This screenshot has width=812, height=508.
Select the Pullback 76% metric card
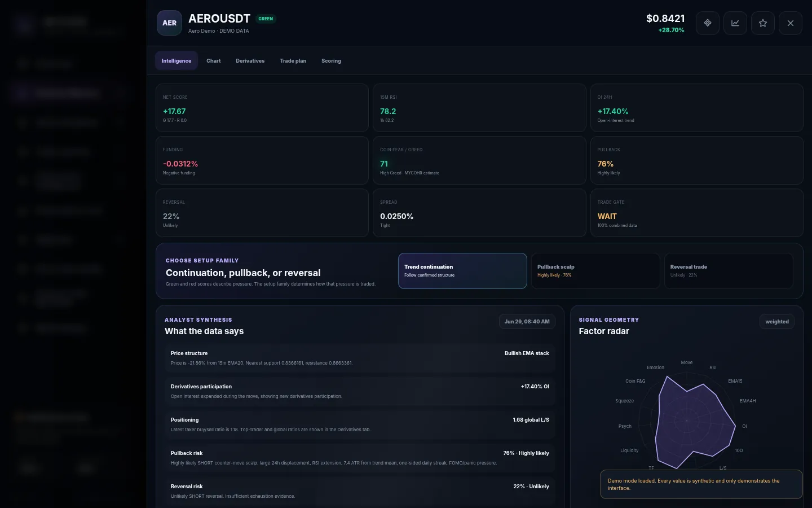point(697,160)
